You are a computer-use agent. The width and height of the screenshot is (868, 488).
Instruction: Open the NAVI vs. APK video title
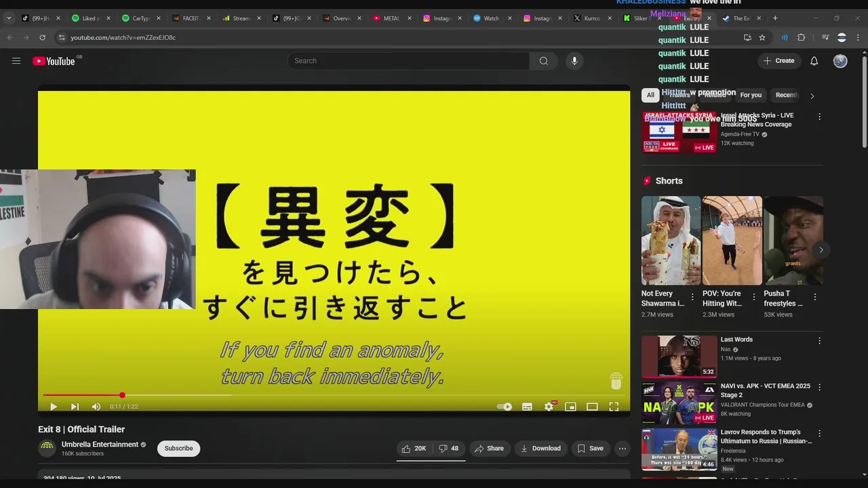coord(765,390)
